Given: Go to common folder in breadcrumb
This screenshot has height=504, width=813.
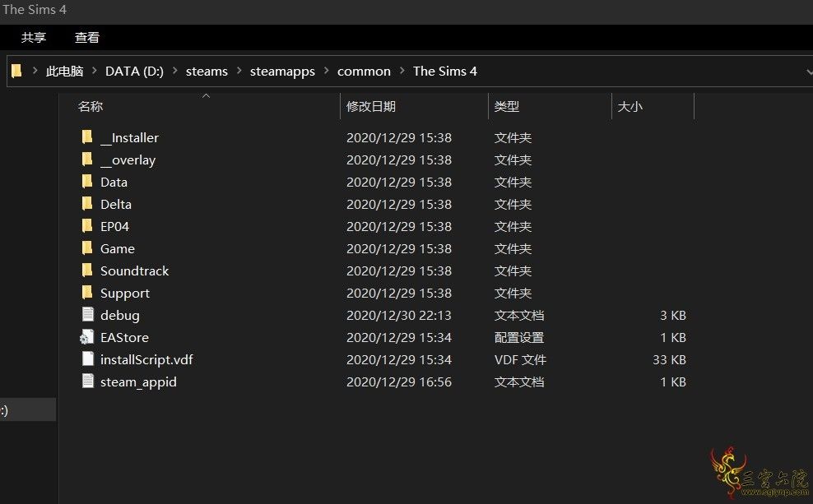Looking at the screenshot, I should [364, 71].
